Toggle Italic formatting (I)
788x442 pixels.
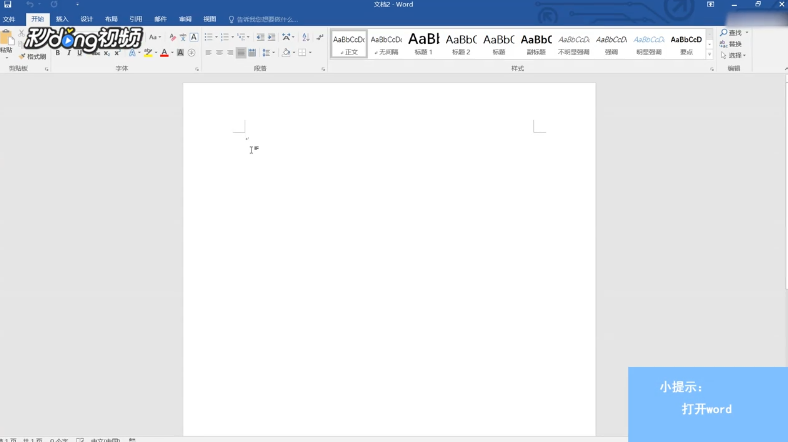[x=69, y=53]
